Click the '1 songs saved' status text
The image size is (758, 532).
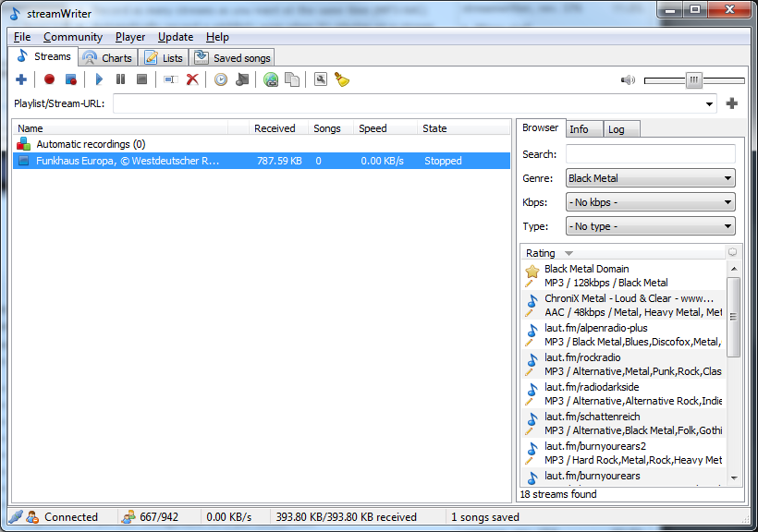click(x=485, y=517)
